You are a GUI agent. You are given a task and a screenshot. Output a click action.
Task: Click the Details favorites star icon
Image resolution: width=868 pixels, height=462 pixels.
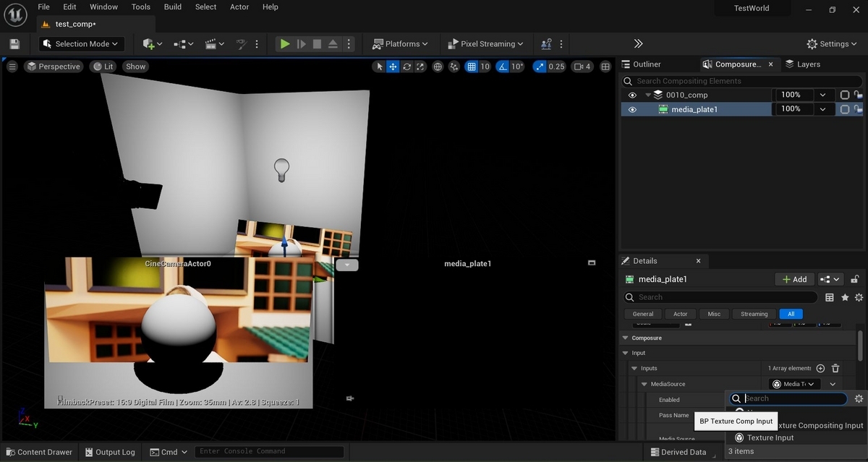[844, 297]
